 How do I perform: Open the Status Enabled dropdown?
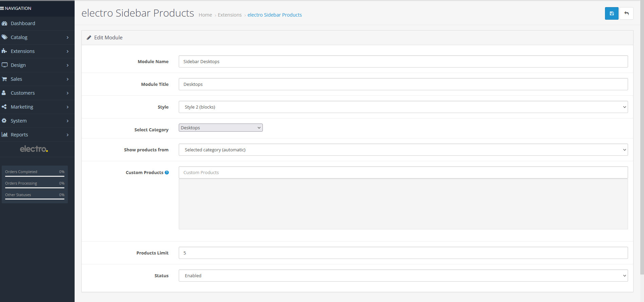click(403, 276)
